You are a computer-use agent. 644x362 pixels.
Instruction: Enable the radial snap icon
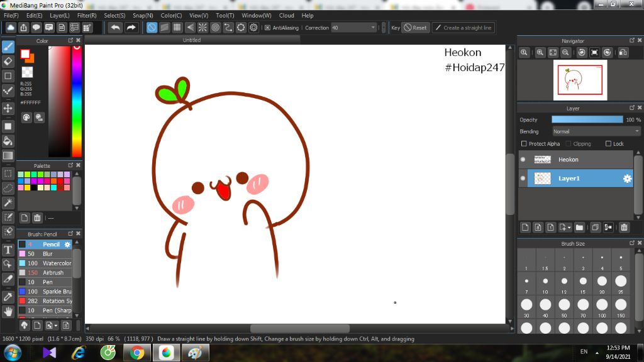click(x=203, y=28)
